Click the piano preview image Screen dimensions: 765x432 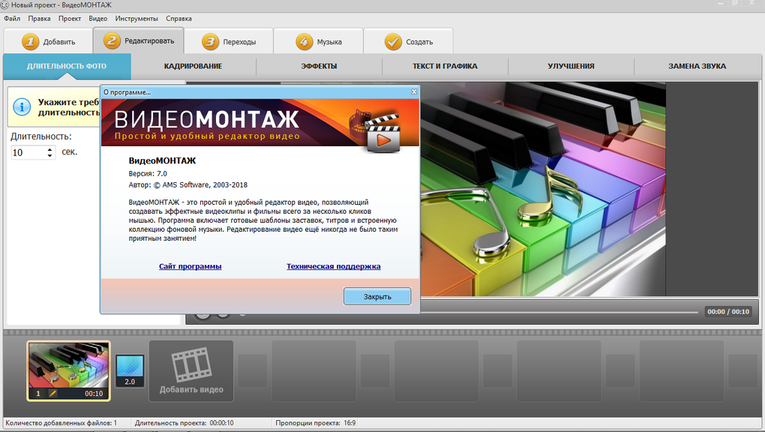543,189
